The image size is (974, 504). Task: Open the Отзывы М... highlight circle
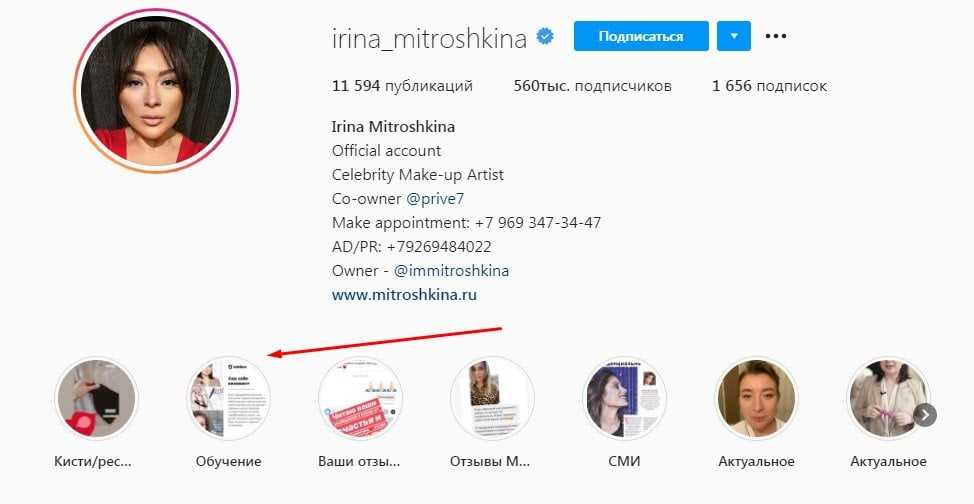pos(492,398)
